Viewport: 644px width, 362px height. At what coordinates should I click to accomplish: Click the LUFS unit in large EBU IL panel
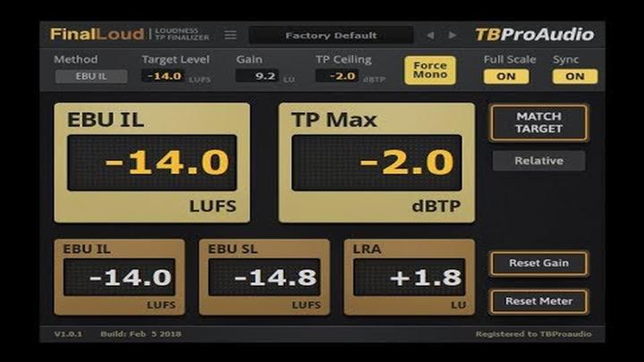tap(213, 206)
